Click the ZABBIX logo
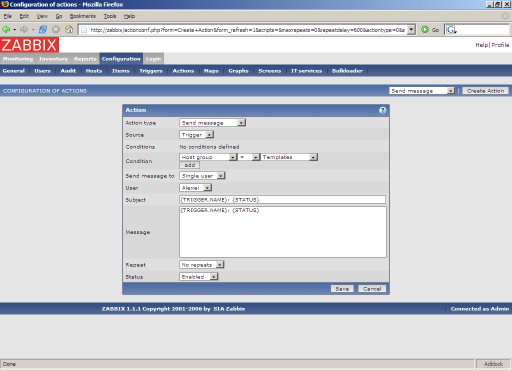512x371 pixels. [29, 45]
